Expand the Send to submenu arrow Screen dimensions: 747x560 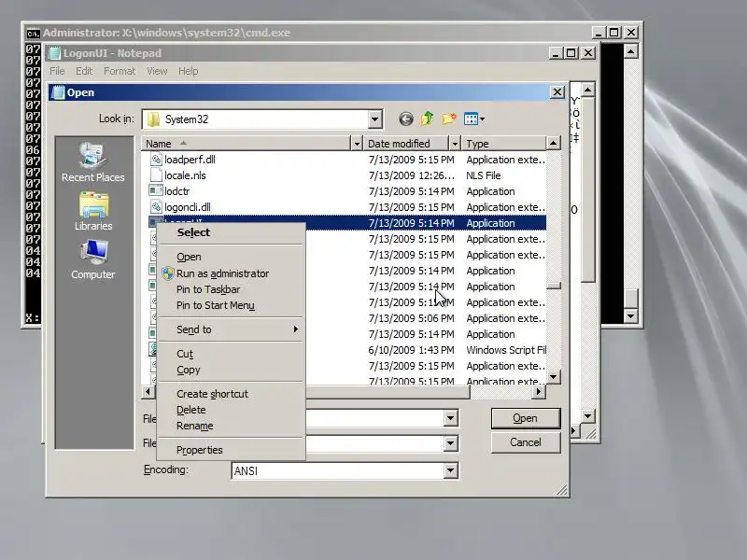[x=296, y=329]
